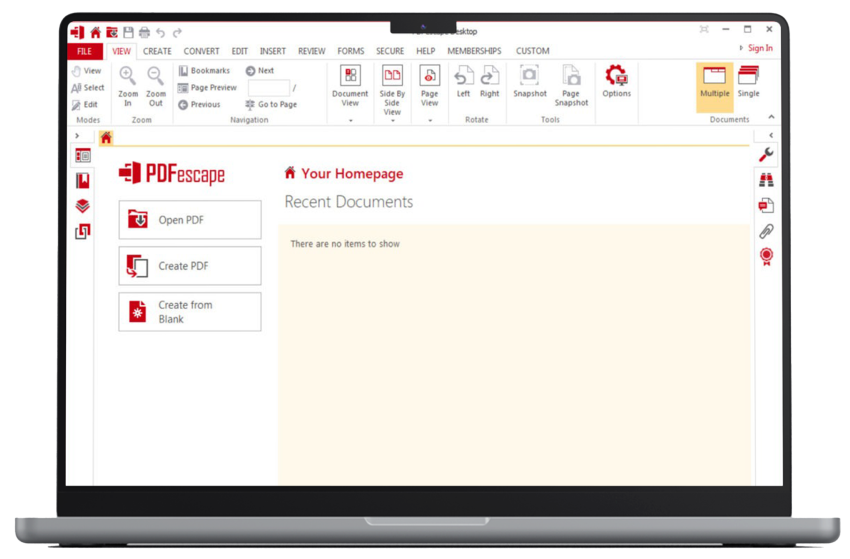Image resolution: width=850 pixels, height=559 pixels.
Task: Click the Zoom Out magnifier icon
Action: [x=155, y=77]
